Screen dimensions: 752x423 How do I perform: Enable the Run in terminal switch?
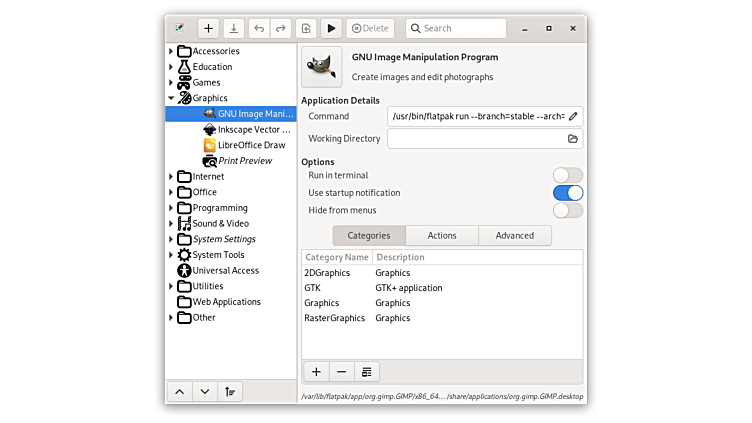tap(567, 176)
